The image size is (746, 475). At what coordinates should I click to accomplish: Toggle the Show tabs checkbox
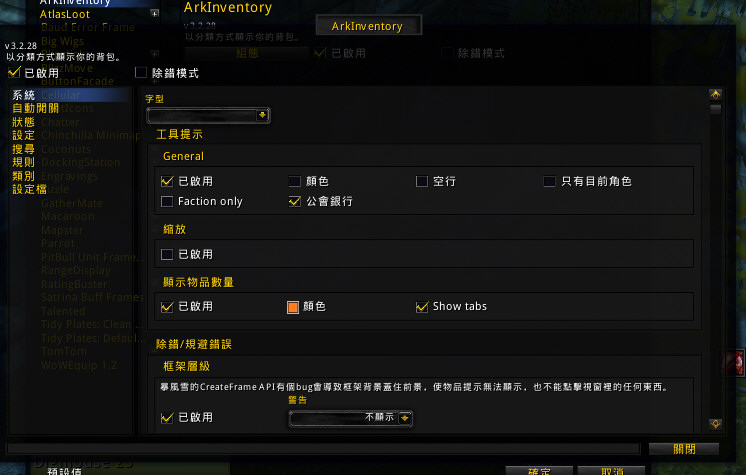(422, 307)
